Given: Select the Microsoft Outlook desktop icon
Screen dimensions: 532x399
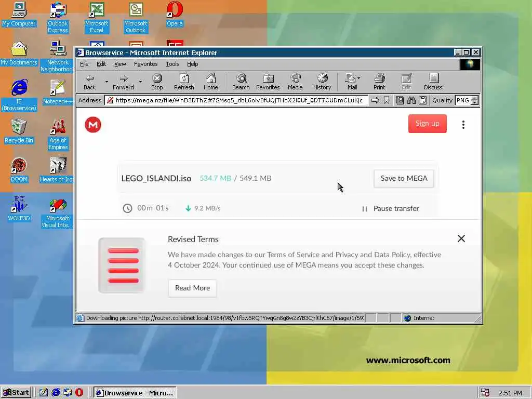Looking at the screenshot, I should click(x=136, y=18).
